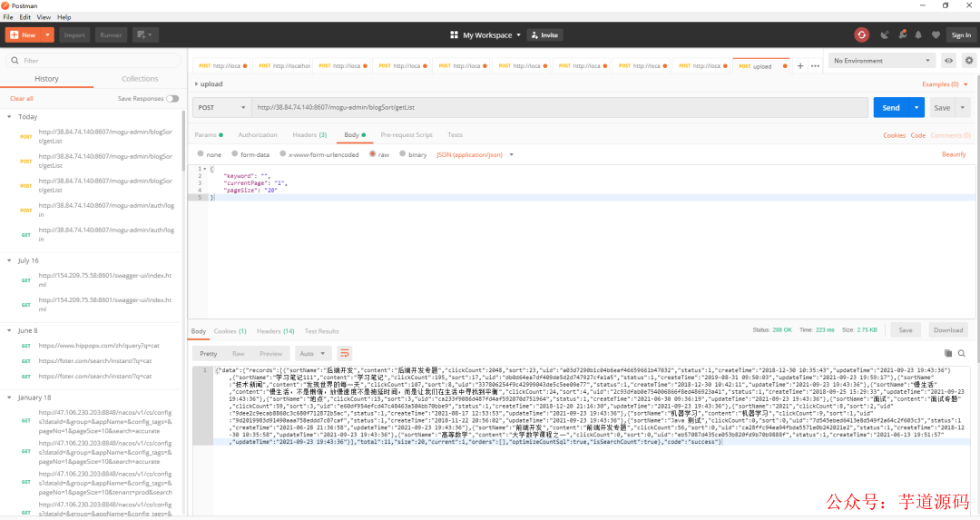The height and width of the screenshot is (520, 980).
Task: Click Clear all history link
Action: (21, 99)
